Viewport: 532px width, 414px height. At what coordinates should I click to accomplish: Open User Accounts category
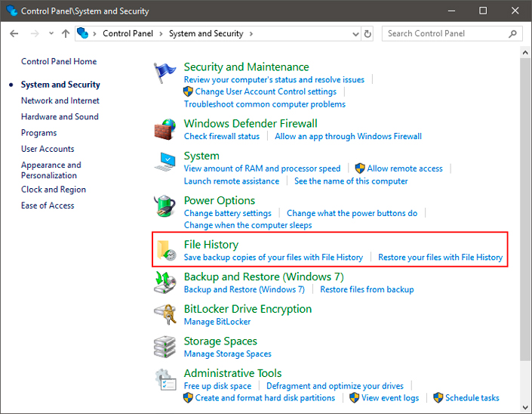(x=48, y=149)
